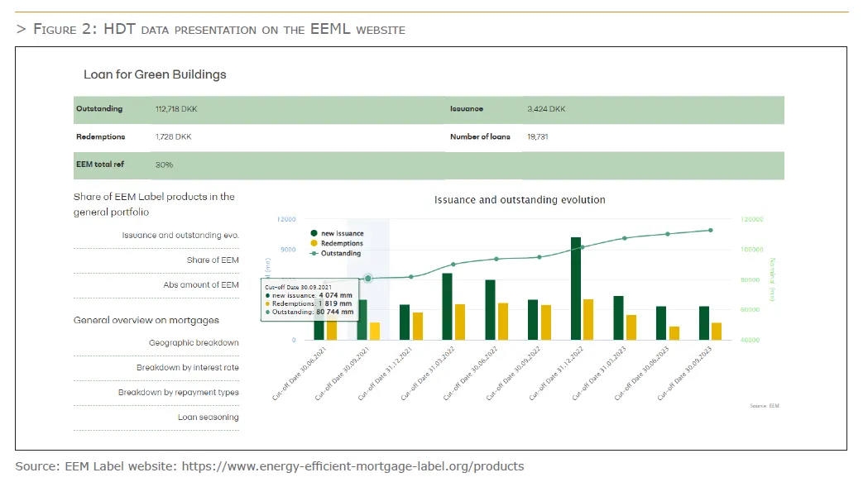
Task: Show the 'Geographic breakdown' section
Action: pyautogui.click(x=194, y=343)
